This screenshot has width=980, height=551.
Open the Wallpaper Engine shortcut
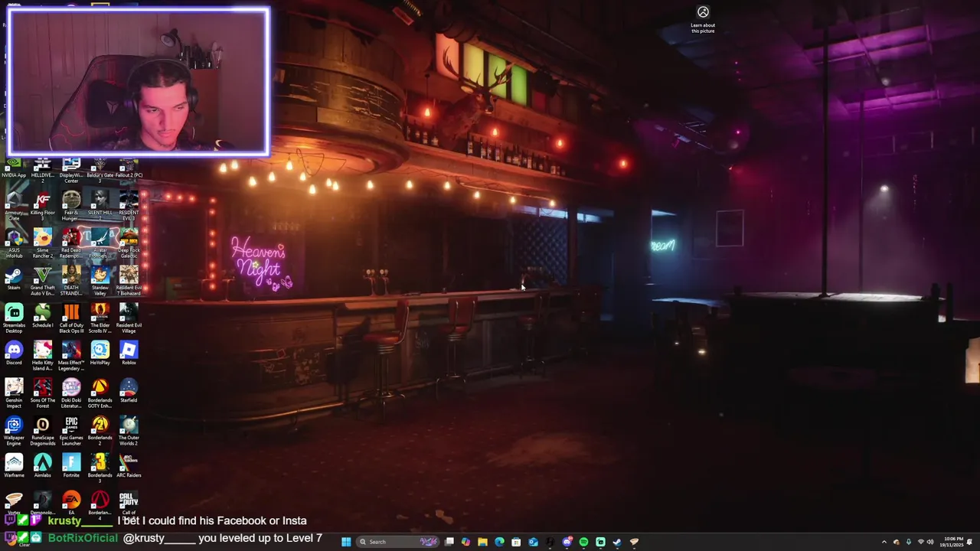pyautogui.click(x=14, y=430)
